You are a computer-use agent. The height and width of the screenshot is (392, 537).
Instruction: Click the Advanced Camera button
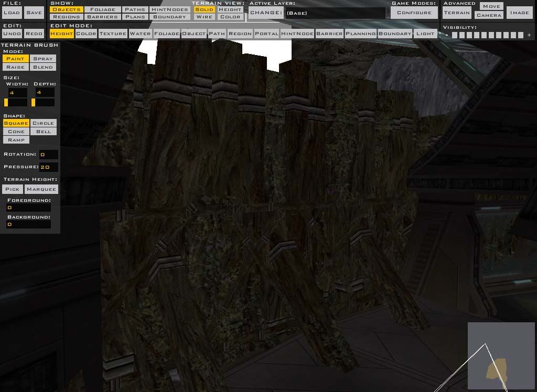(489, 15)
